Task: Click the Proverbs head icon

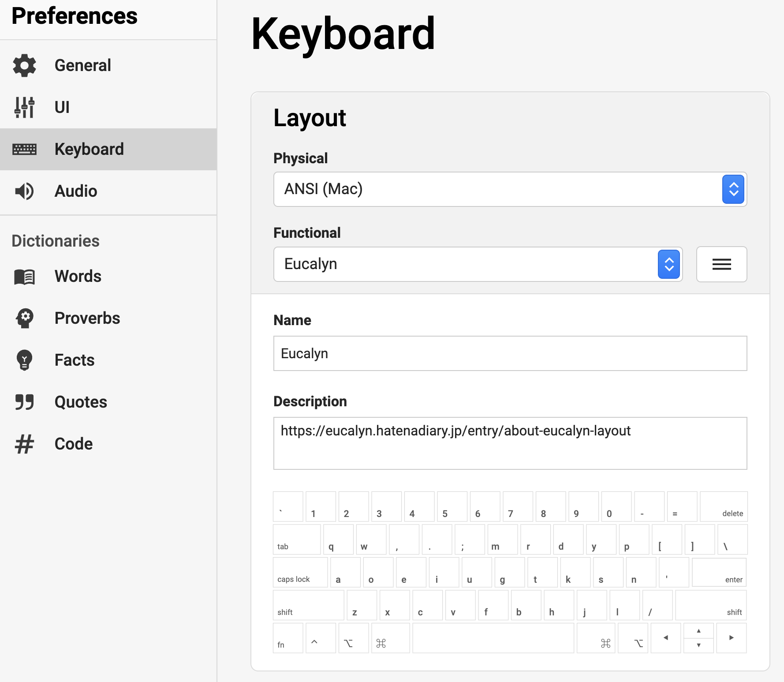Action: point(25,318)
